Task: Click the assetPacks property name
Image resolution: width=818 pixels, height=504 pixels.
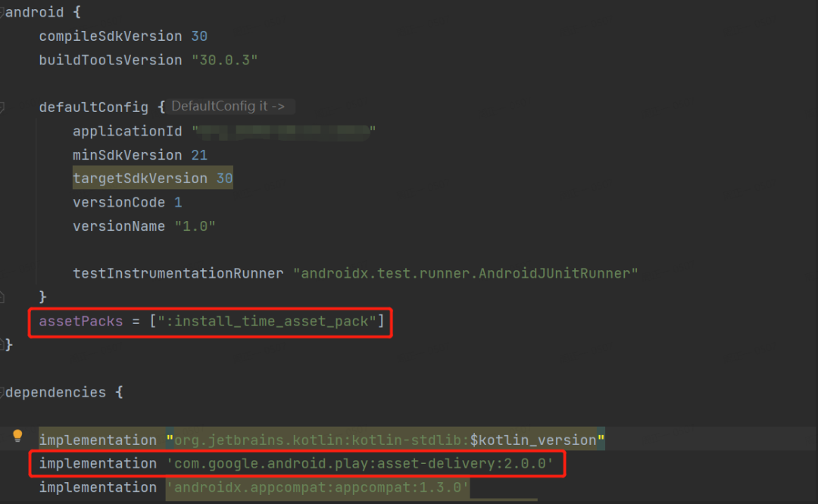Action: click(x=81, y=321)
